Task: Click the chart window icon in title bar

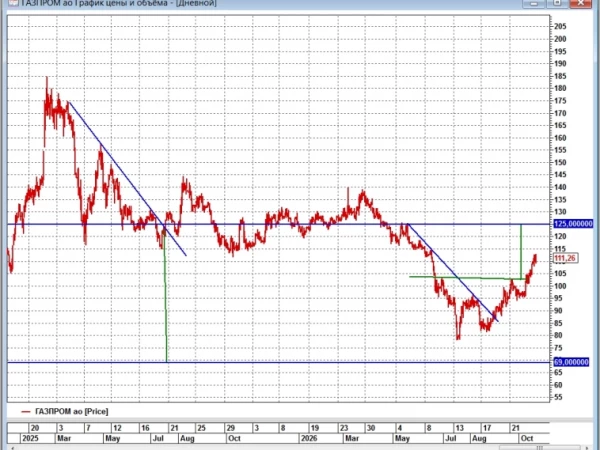Action: [14, 3]
